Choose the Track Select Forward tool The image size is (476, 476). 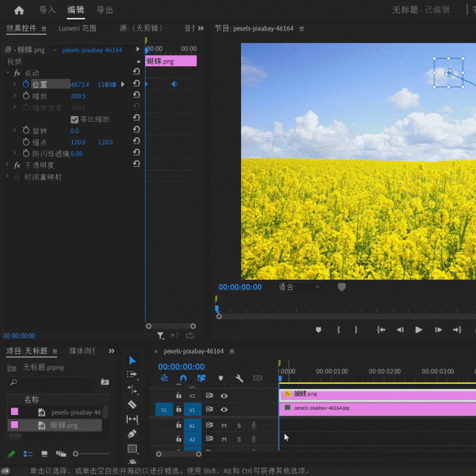point(132,375)
